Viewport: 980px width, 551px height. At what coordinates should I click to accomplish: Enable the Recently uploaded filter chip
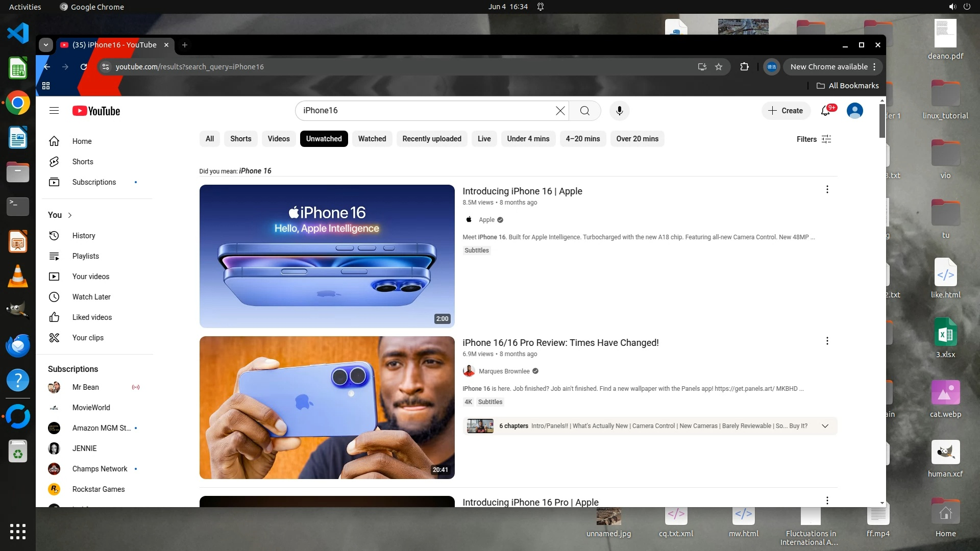(x=431, y=139)
